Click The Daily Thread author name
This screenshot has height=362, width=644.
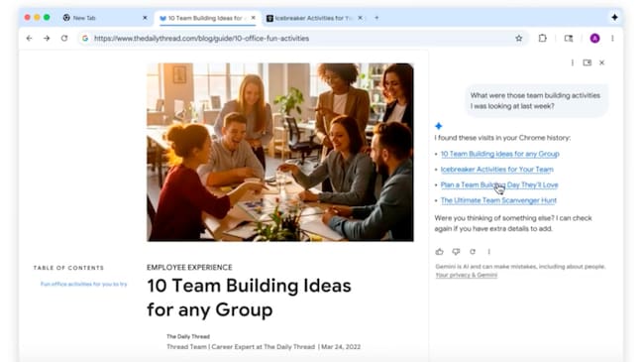(x=188, y=336)
